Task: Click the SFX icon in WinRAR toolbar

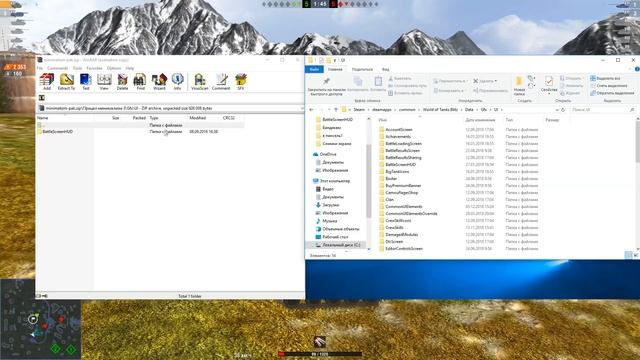Action: point(241,82)
